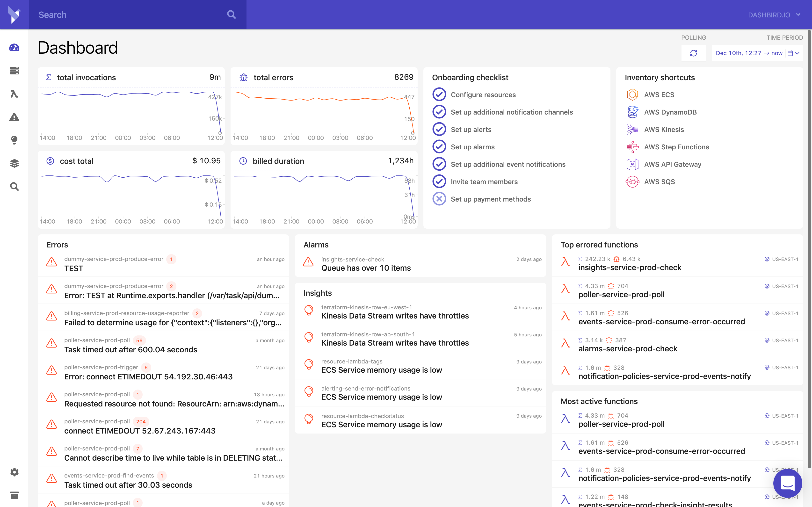Toggle the Invite team members checkmark

(439, 181)
